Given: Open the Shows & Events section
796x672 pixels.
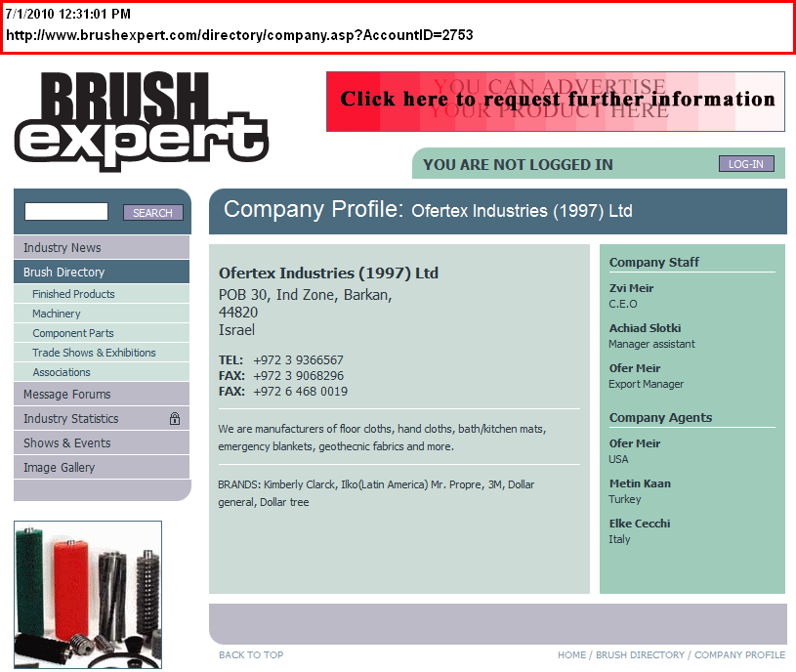Looking at the screenshot, I should pyautogui.click(x=67, y=443).
